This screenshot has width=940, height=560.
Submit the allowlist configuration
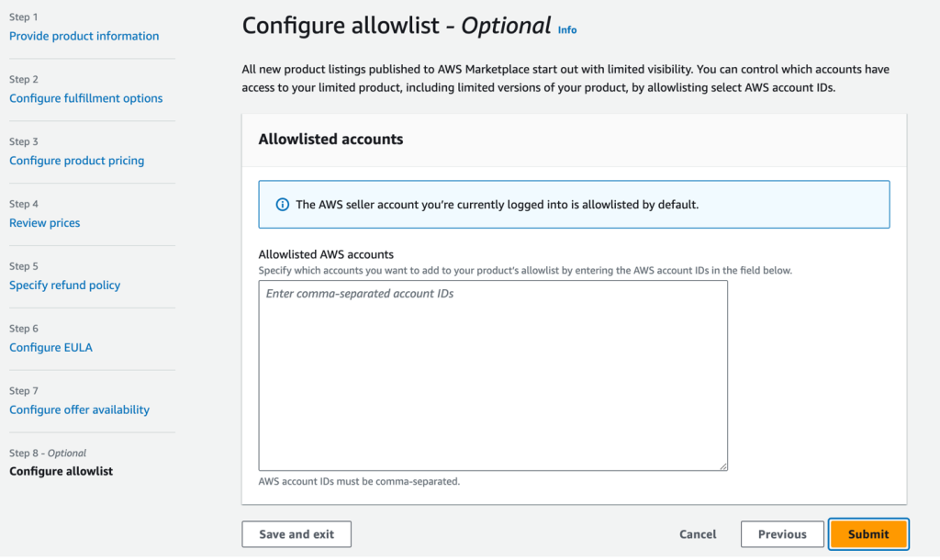coord(867,533)
